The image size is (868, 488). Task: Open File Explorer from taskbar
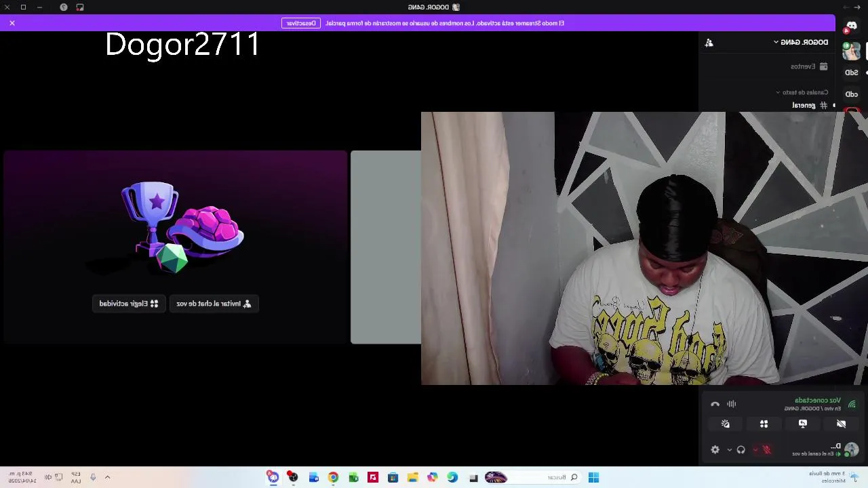(x=412, y=477)
